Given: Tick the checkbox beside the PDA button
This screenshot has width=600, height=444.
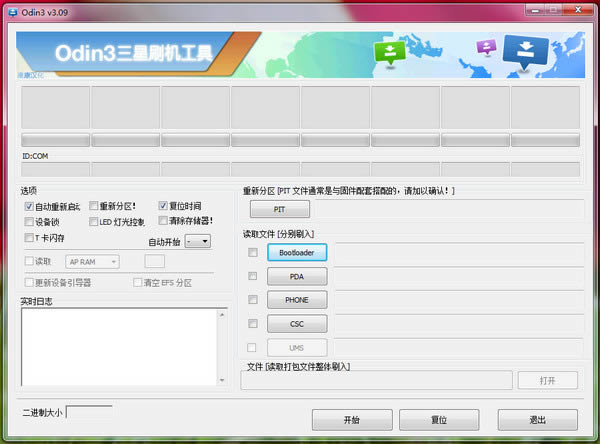Looking at the screenshot, I should coord(253,276).
